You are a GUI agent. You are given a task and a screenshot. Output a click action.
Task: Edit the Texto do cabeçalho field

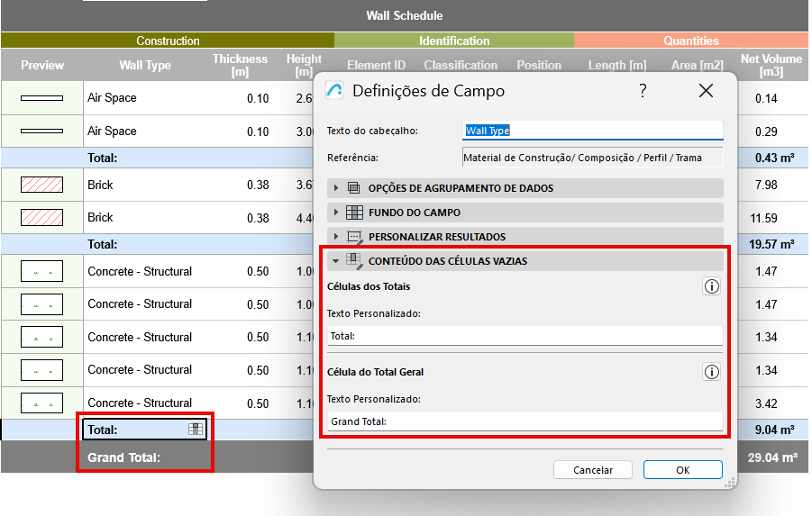click(x=592, y=131)
